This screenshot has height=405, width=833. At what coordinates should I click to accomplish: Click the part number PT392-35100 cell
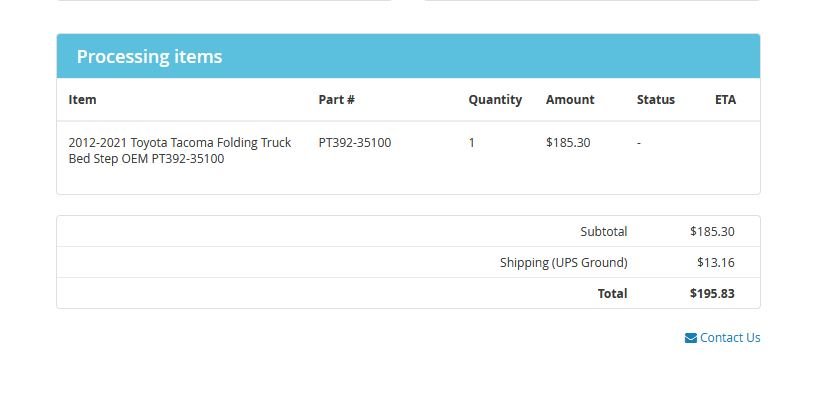point(355,142)
